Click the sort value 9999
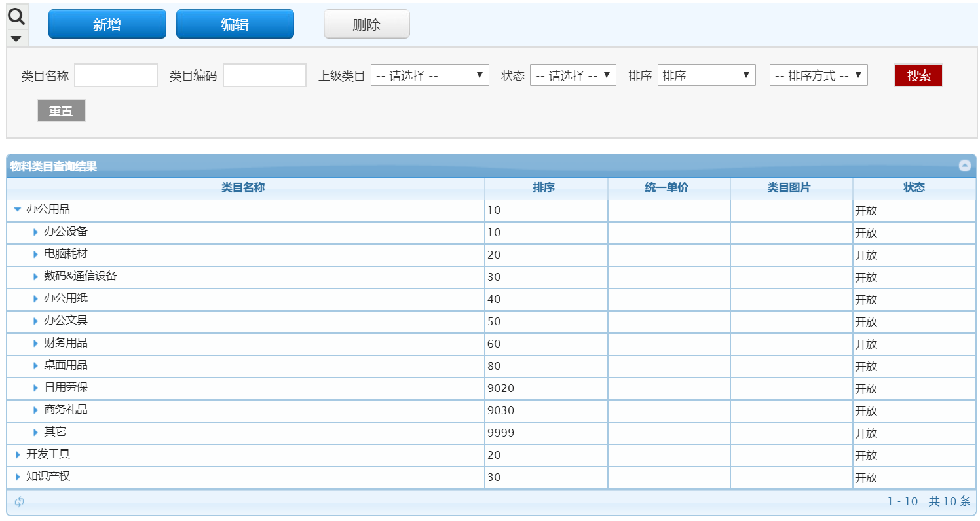 click(x=501, y=433)
